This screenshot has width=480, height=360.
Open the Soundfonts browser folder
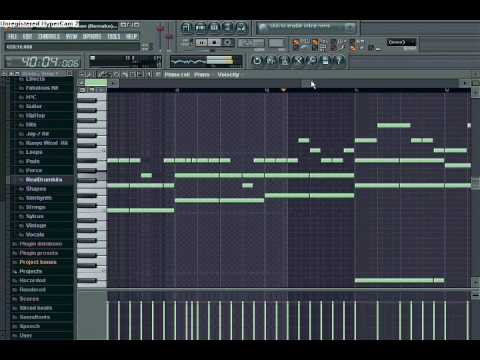(35, 317)
